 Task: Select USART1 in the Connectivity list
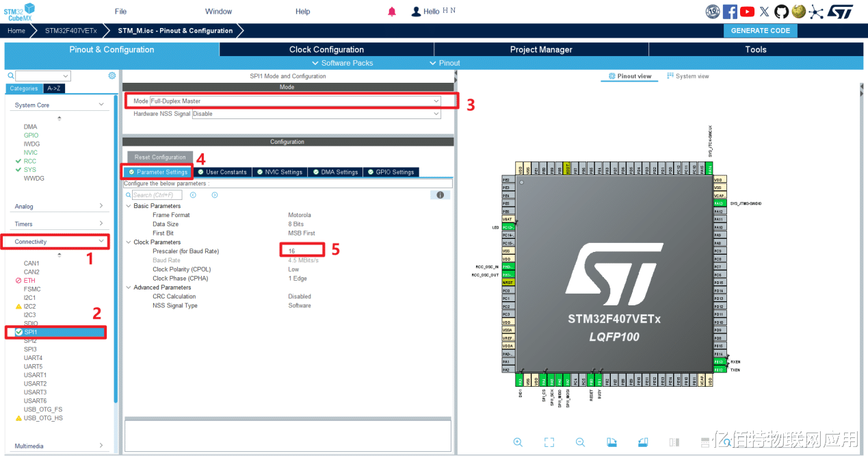click(x=35, y=375)
